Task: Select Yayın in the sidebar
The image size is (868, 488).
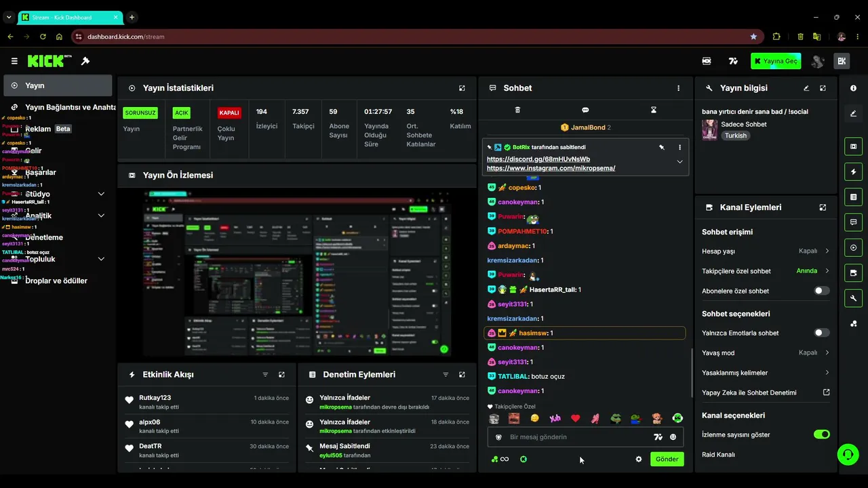Action: tap(58, 85)
